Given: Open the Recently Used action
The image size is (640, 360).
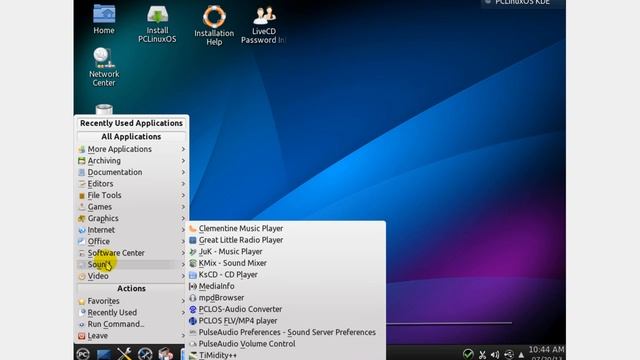Looking at the screenshot, I should pyautogui.click(x=131, y=313).
